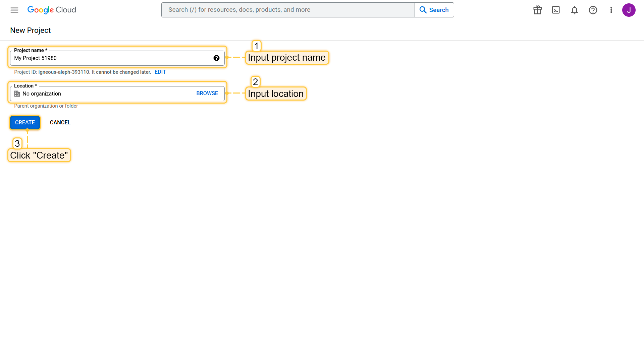Open the notifications bell
The image size is (644, 362).
(x=575, y=10)
